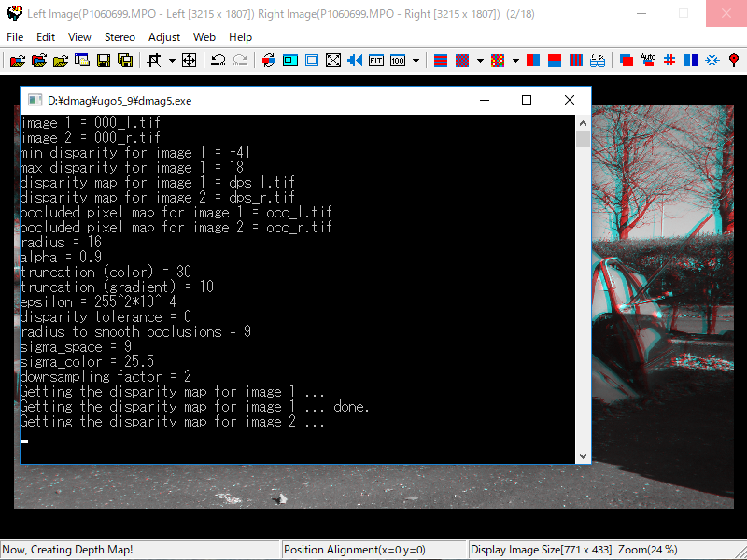Toggle the red-blue grid icon
Screen dimensions: 747x560
pos(669,61)
